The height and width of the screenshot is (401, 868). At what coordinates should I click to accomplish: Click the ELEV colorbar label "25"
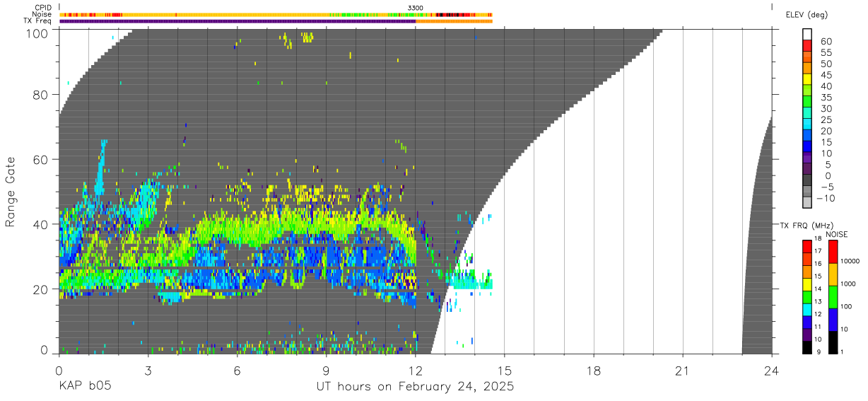[826, 120]
